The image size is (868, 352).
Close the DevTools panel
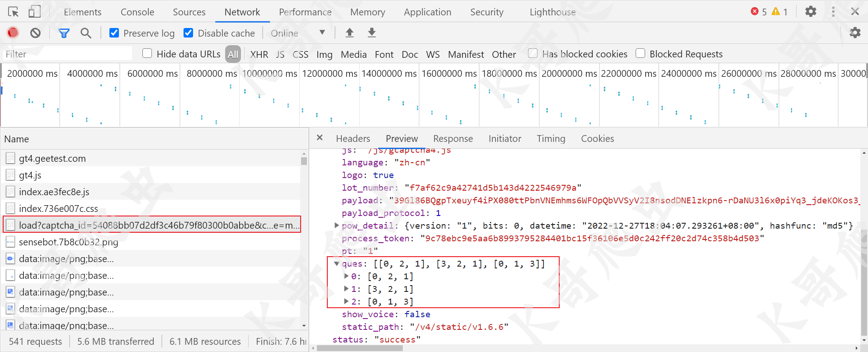[855, 12]
